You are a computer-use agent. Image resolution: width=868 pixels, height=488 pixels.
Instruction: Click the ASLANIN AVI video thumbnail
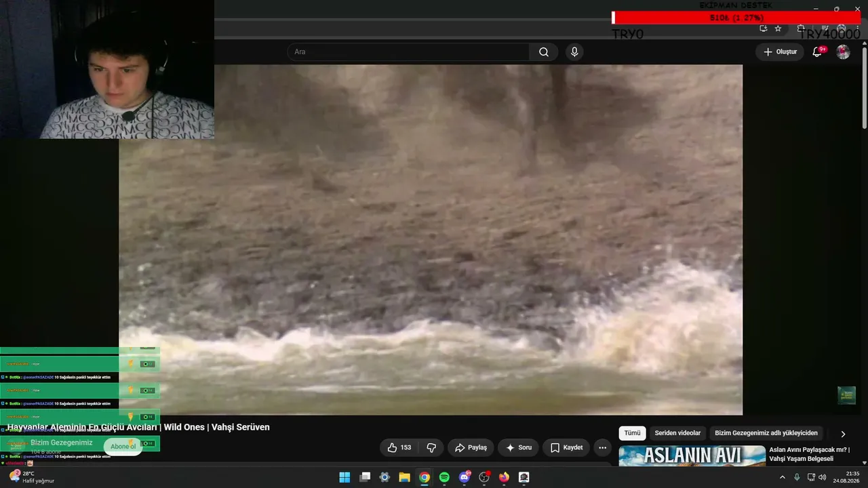[692, 455]
